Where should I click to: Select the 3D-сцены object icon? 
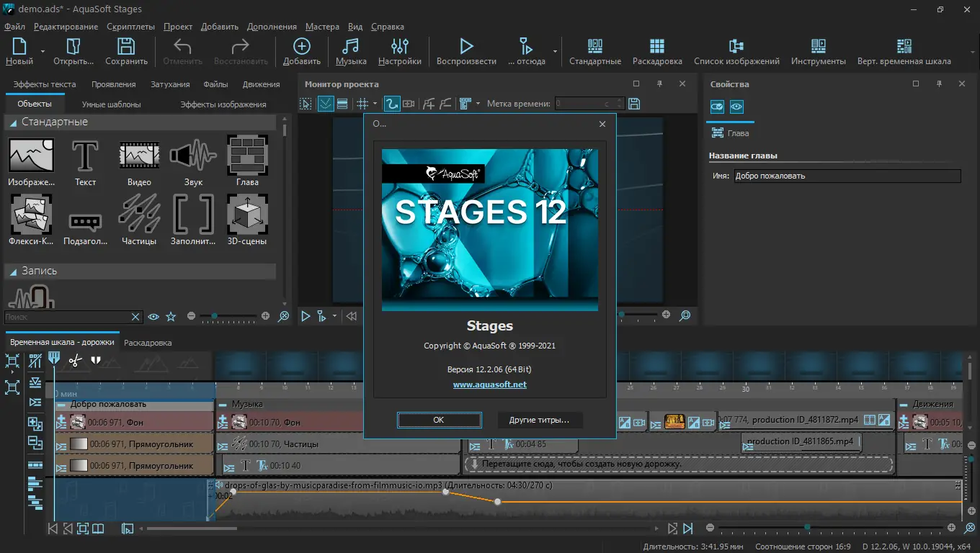(x=247, y=213)
